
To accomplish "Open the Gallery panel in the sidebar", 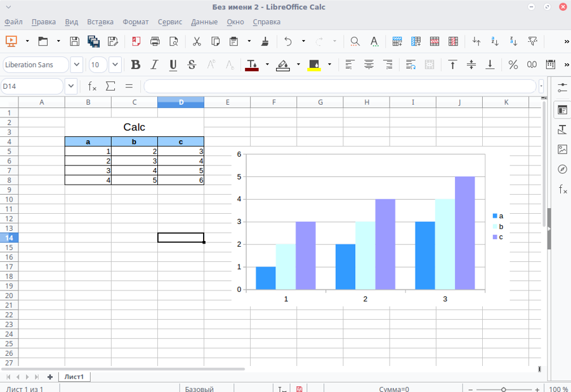I will pyautogui.click(x=562, y=150).
